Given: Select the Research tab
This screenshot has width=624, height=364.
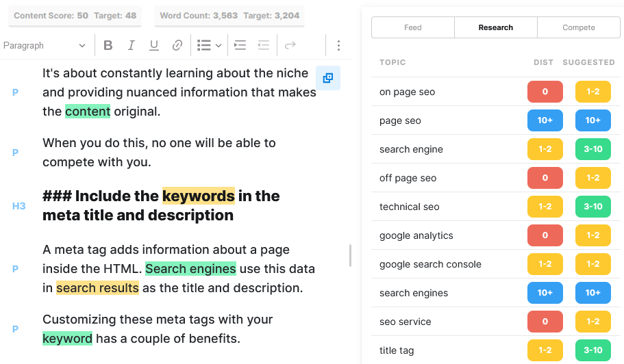Looking at the screenshot, I should coord(496,27).
